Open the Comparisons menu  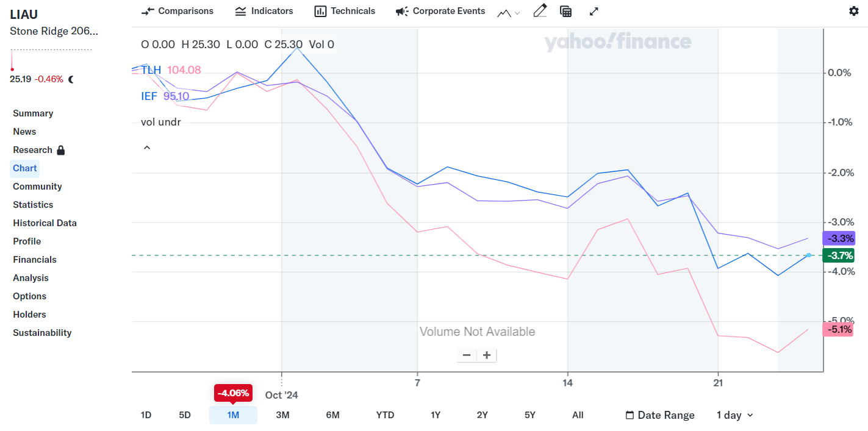click(x=178, y=11)
